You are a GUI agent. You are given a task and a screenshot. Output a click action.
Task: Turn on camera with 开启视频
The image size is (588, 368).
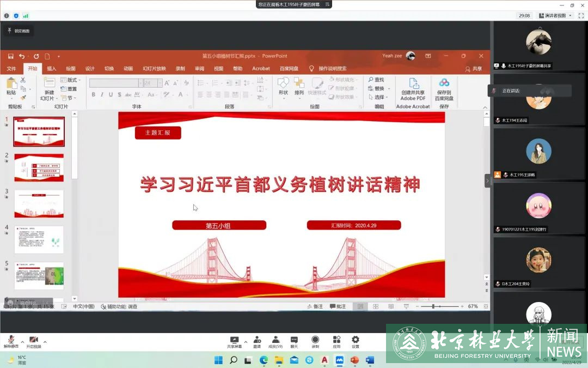(34, 340)
